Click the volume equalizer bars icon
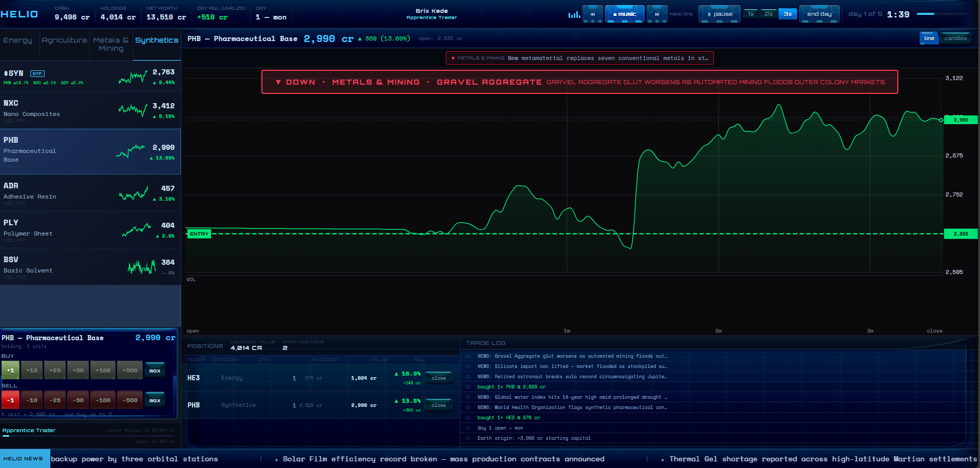980x468 pixels. click(574, 14)
